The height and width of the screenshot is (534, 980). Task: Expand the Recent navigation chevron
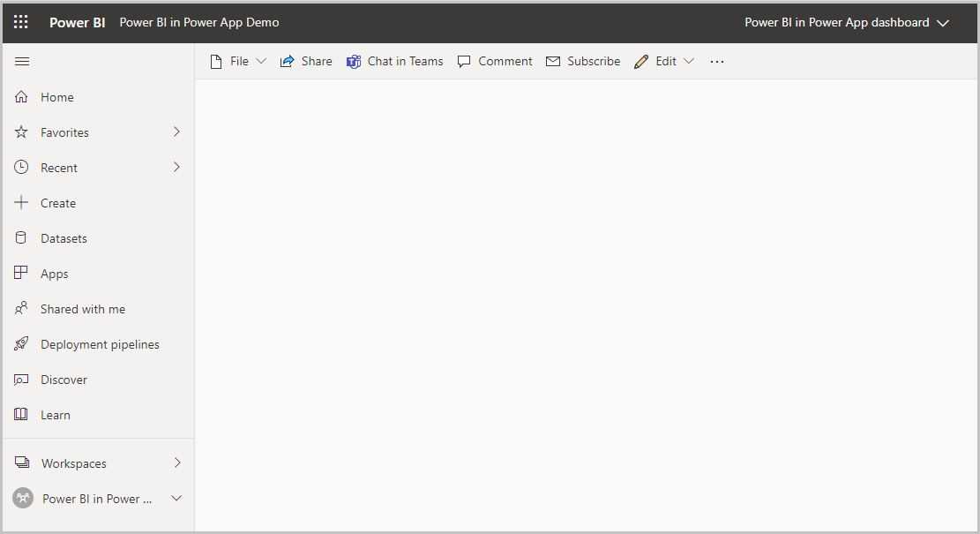tap(176, 167)
